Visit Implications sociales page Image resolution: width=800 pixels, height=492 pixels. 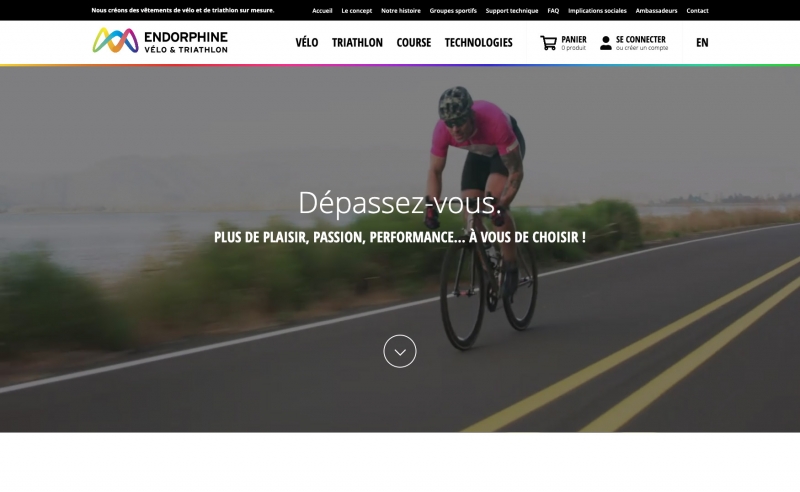click(597, 11)
